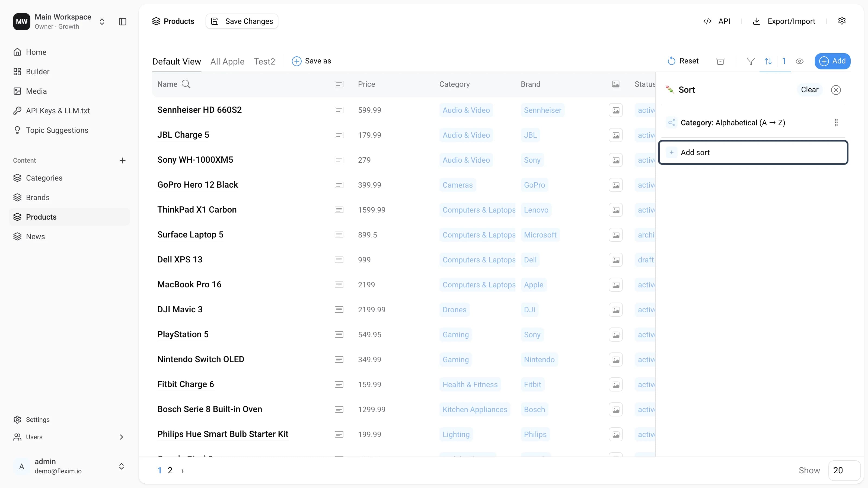Click the Cameras category tag
The image size is (868, 488).
[457, 185]
